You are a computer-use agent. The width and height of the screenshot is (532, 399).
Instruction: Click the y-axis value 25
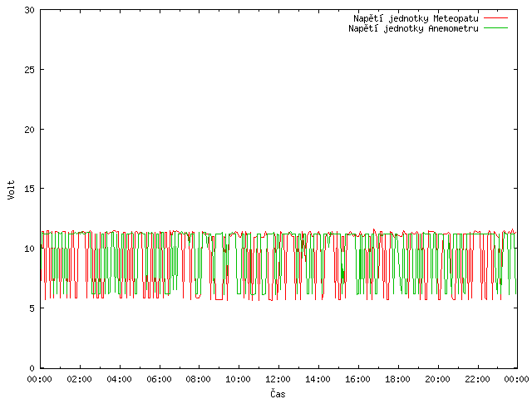(x=30, y=70)
